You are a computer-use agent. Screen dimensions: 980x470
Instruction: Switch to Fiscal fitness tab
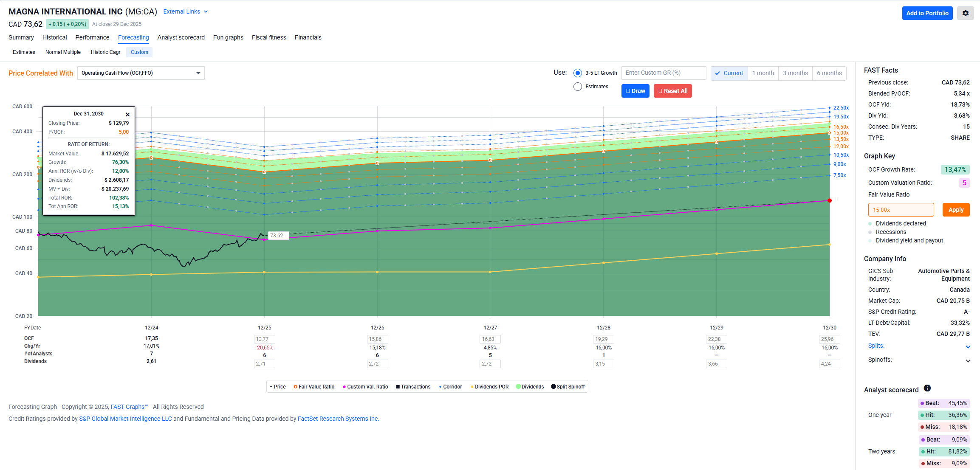coord(268,37)
